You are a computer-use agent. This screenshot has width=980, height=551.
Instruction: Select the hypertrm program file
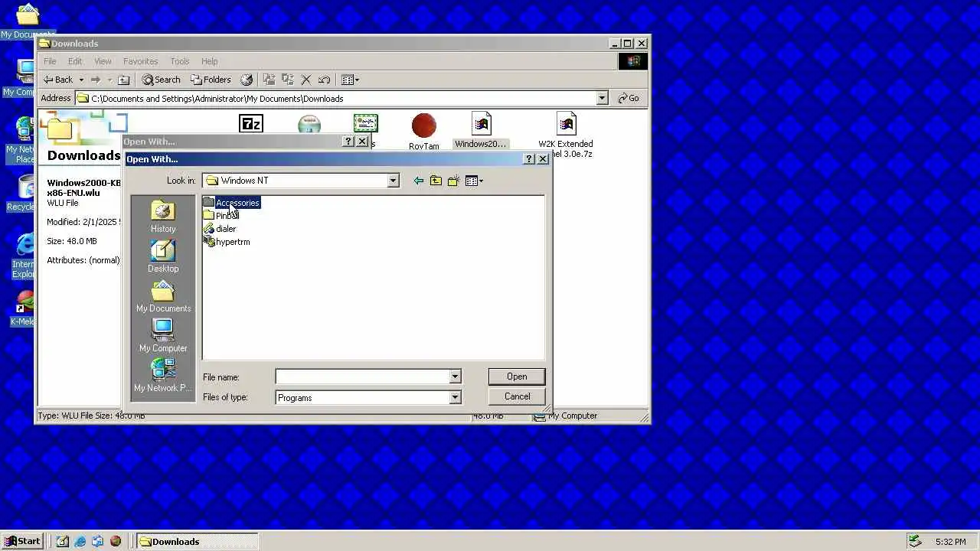click(227, 242)
